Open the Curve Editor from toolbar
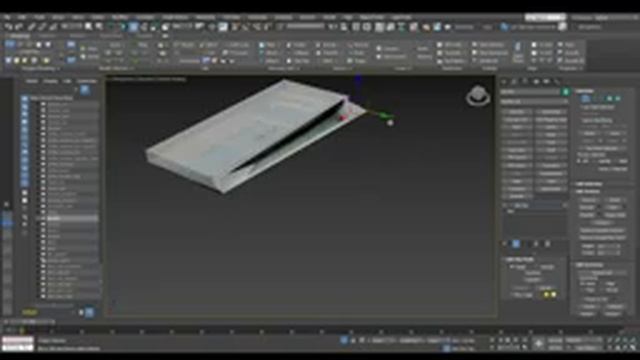 391,27
